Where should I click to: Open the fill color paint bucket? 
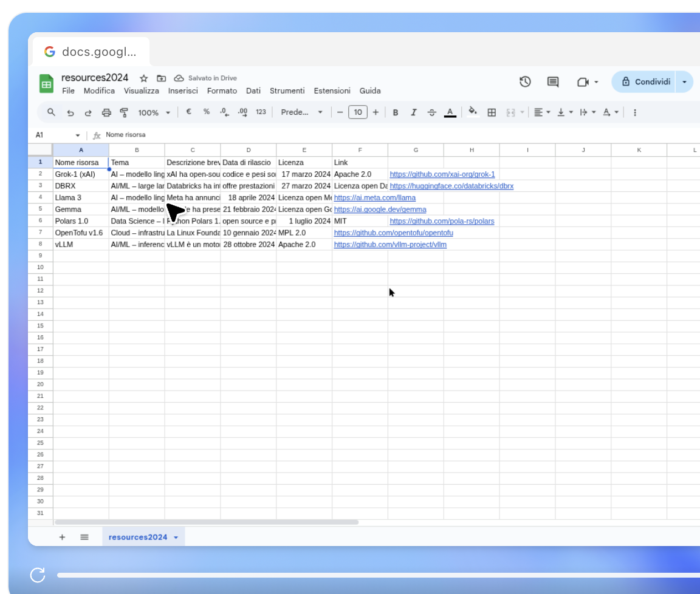click(x=472, y=112)
